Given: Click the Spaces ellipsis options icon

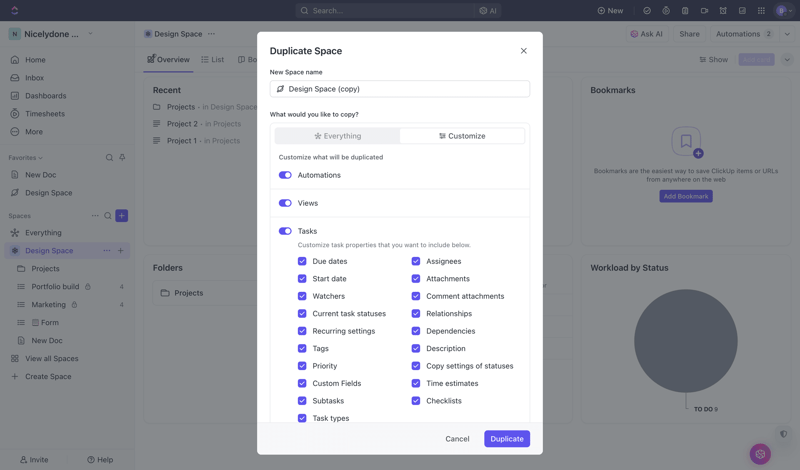Looking at the screenshot, I should click(95, 216).
